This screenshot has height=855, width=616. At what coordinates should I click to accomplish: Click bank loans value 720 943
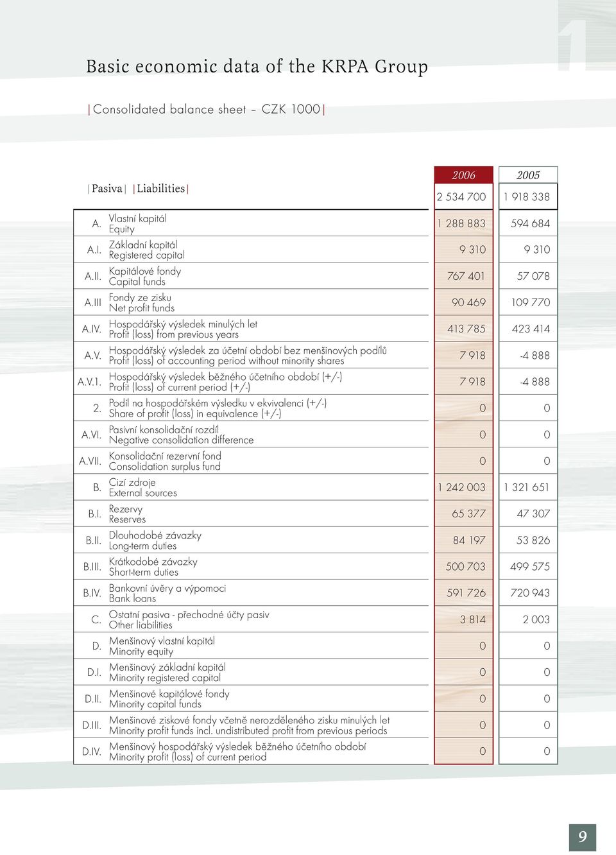click(530, 593)
